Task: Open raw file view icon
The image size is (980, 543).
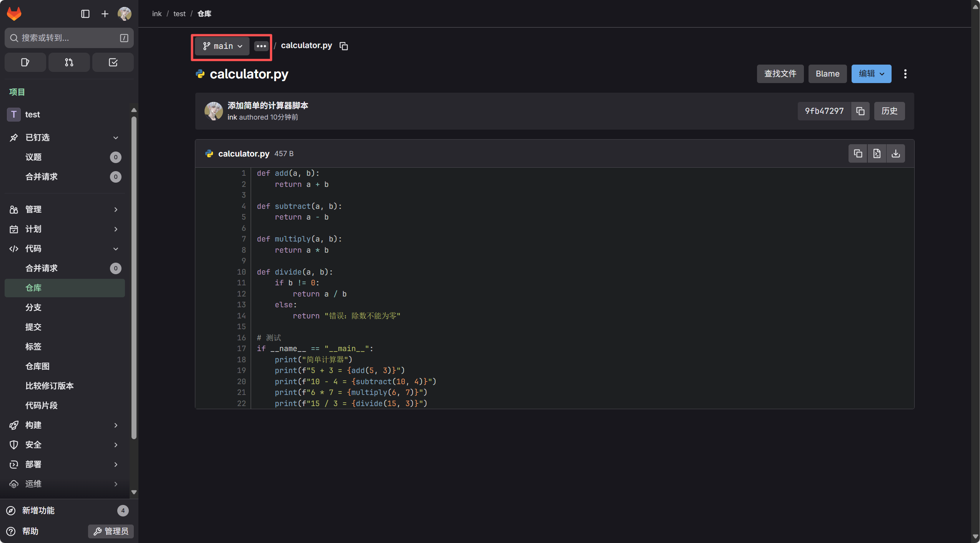Action: [877, 153]
